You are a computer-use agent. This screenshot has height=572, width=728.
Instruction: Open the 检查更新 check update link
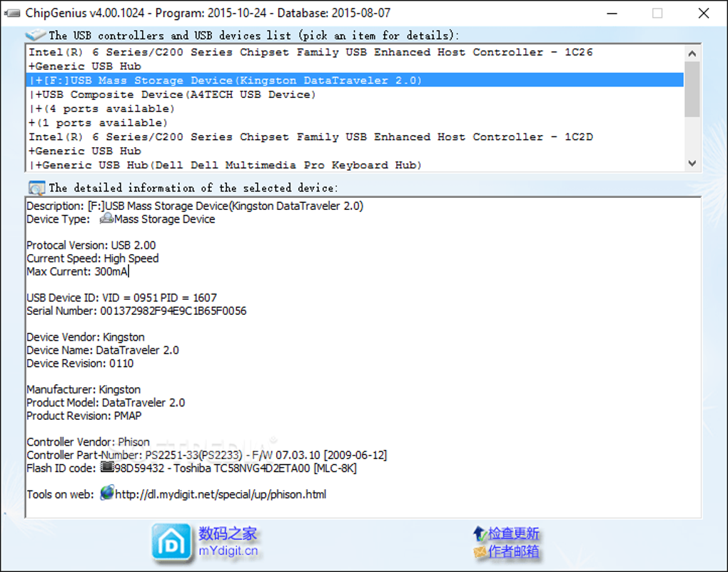[x=513, y=533]
